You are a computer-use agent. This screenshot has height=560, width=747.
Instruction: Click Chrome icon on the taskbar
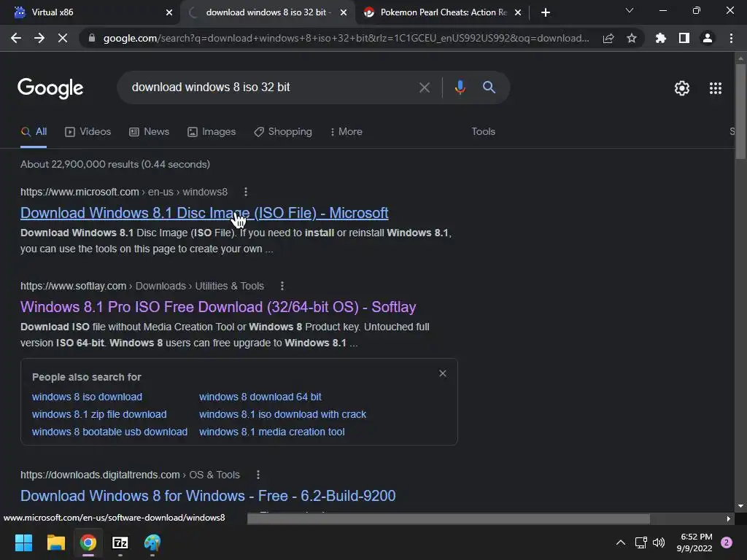pos(88,542)
